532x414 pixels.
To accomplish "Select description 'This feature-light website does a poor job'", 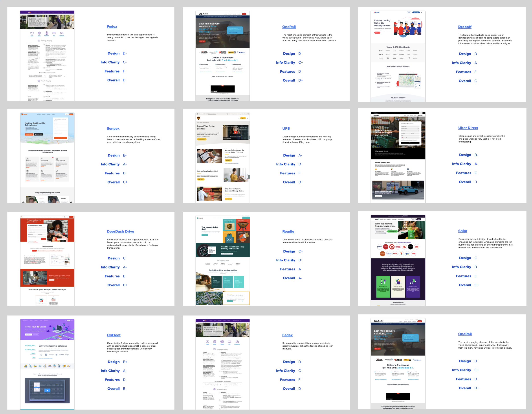I will [x=485, y=39].
